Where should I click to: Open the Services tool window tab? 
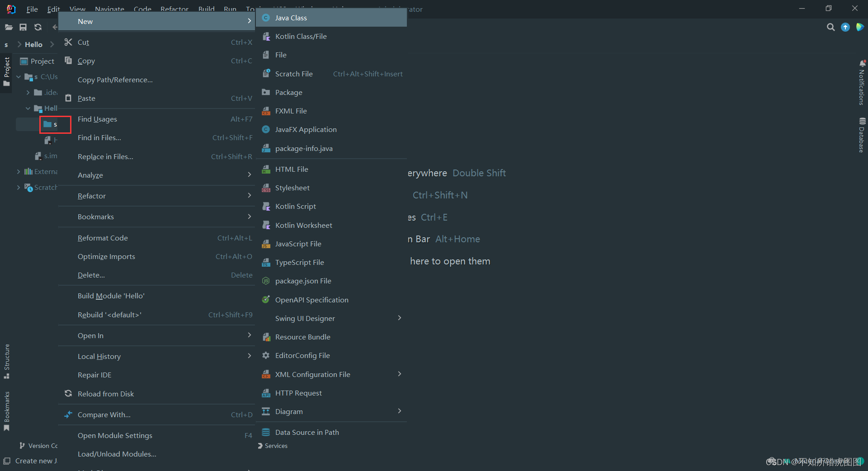point(273,446)
